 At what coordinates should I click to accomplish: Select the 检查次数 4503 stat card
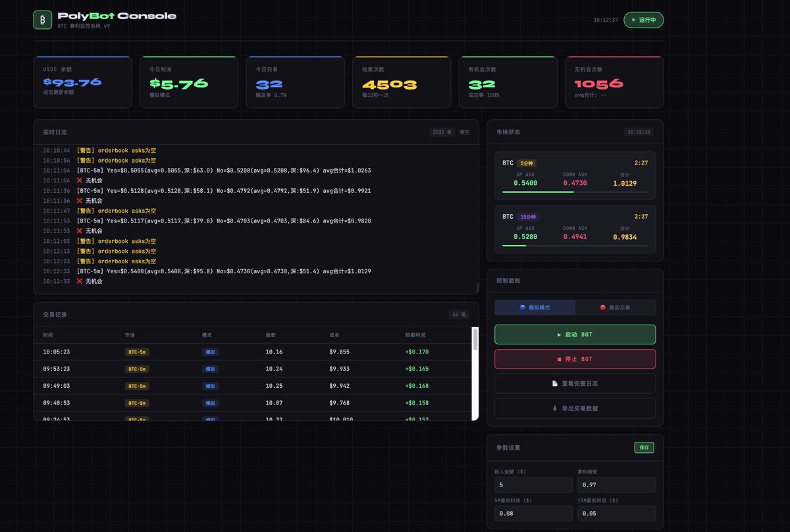point(402,82)
